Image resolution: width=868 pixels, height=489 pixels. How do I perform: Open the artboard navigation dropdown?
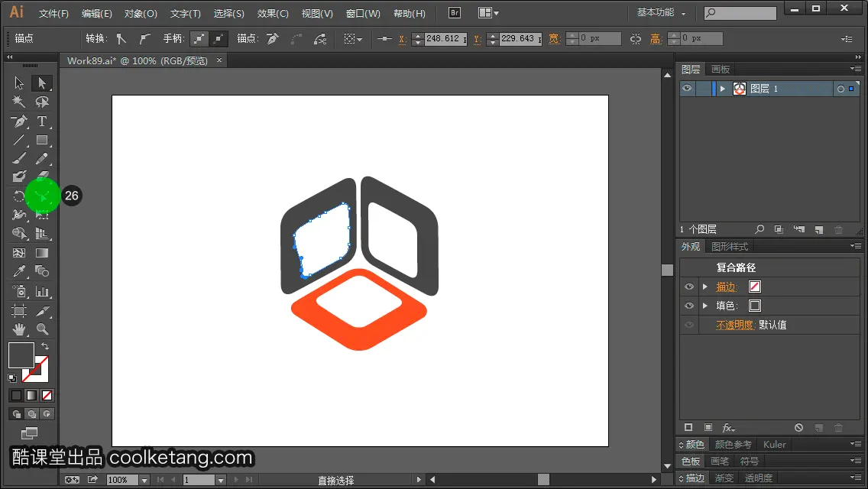click(221, 480)
